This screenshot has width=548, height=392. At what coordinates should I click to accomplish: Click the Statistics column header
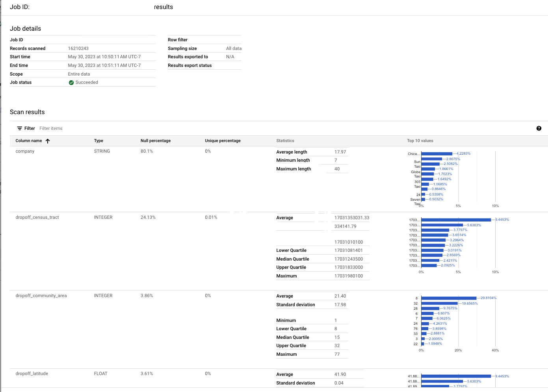point(285,141)
